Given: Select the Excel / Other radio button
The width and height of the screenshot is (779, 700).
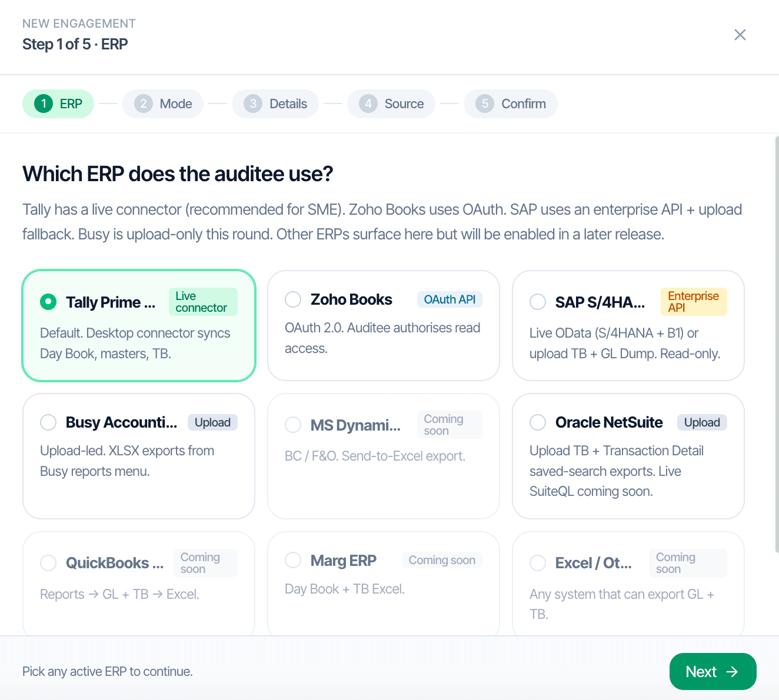Looking at the screenshot, I should pos(538,563).
